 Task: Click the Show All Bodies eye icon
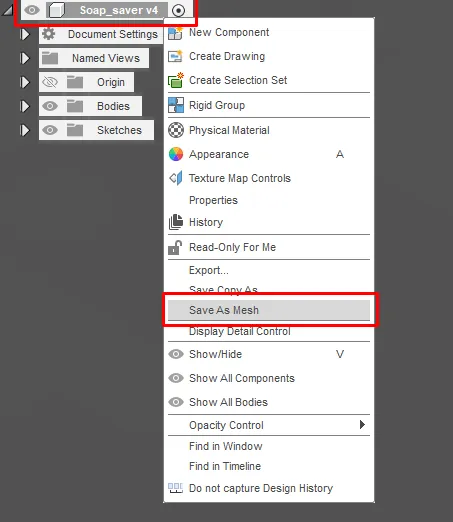point(176,402)
